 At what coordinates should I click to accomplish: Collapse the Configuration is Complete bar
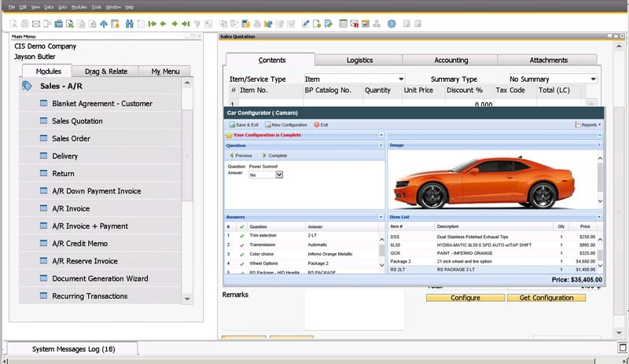381,135
